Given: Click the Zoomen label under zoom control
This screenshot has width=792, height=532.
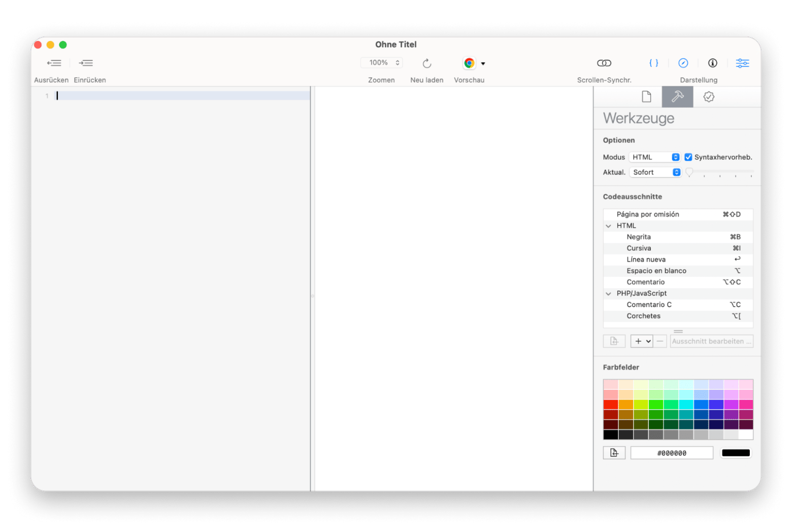Looking at the screenshot, I should click(x=381, y=80).
